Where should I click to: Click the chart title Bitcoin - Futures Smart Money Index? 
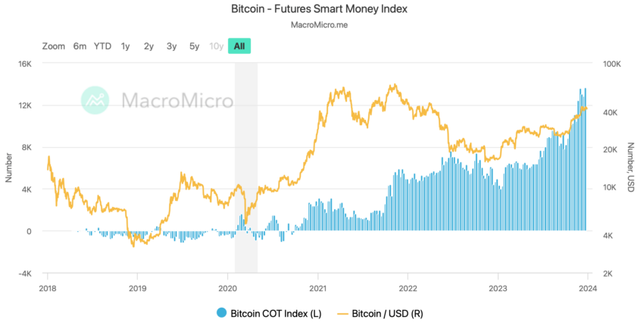pos(320,8)
